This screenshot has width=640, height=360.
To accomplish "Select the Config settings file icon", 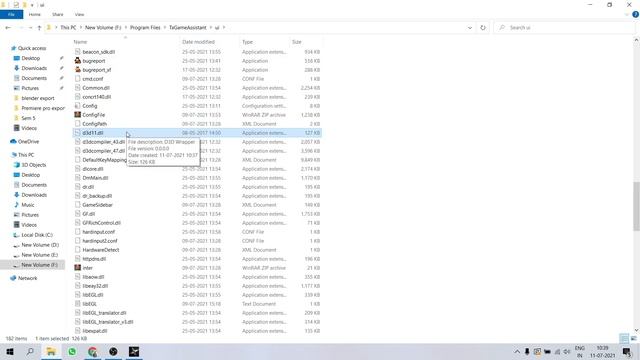I will coord(78,106).
